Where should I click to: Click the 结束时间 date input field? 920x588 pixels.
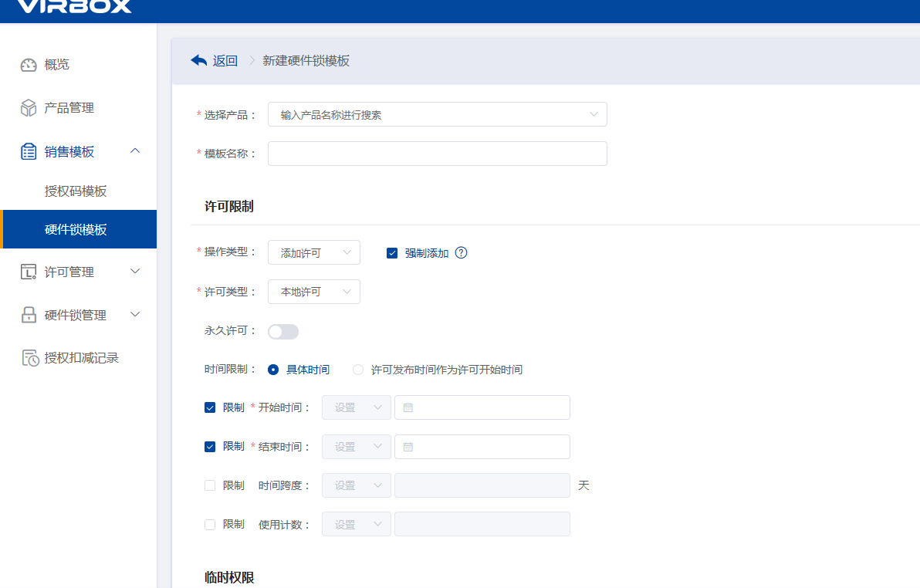(482, 447)
